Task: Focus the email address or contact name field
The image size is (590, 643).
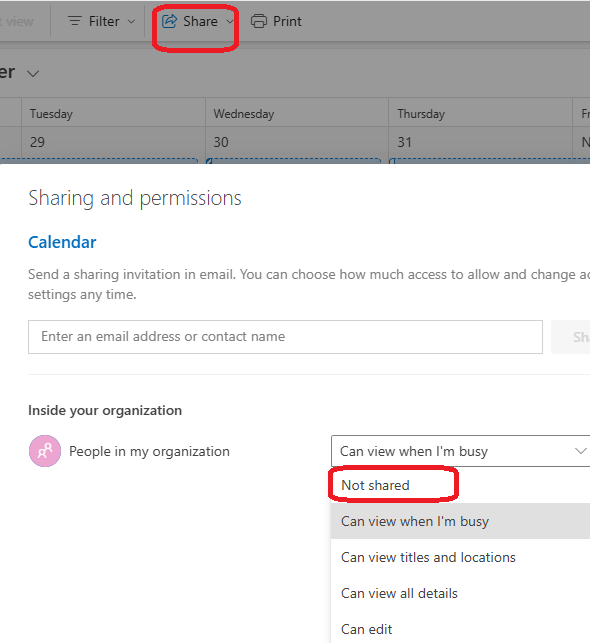Action: click(x=285, y=337)
